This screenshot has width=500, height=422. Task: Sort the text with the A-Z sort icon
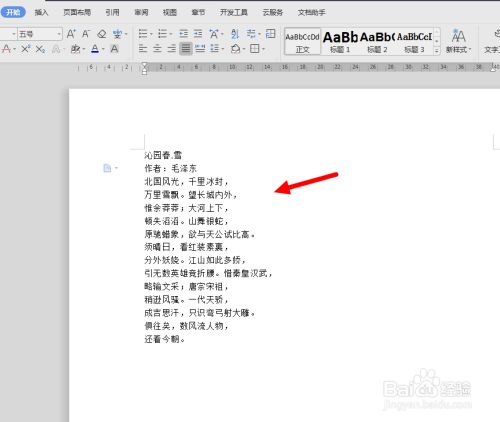click(235, 34)
